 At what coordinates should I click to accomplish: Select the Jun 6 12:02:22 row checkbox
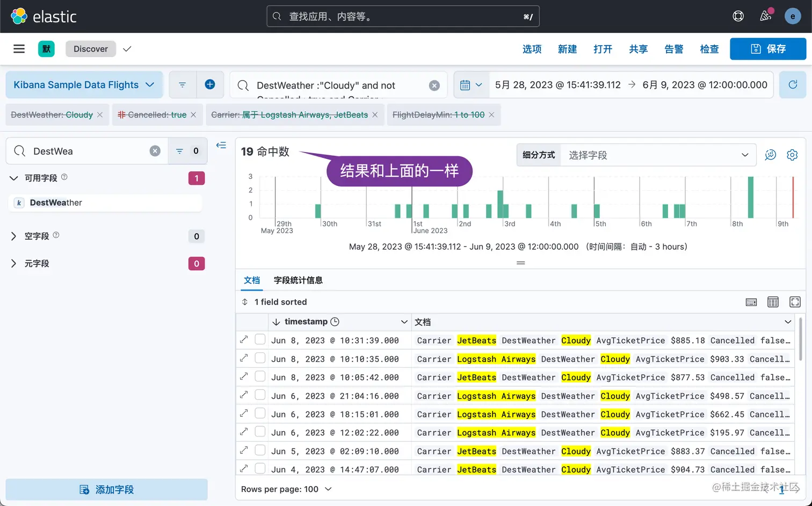pyautogui.click(x=260, y=432)
